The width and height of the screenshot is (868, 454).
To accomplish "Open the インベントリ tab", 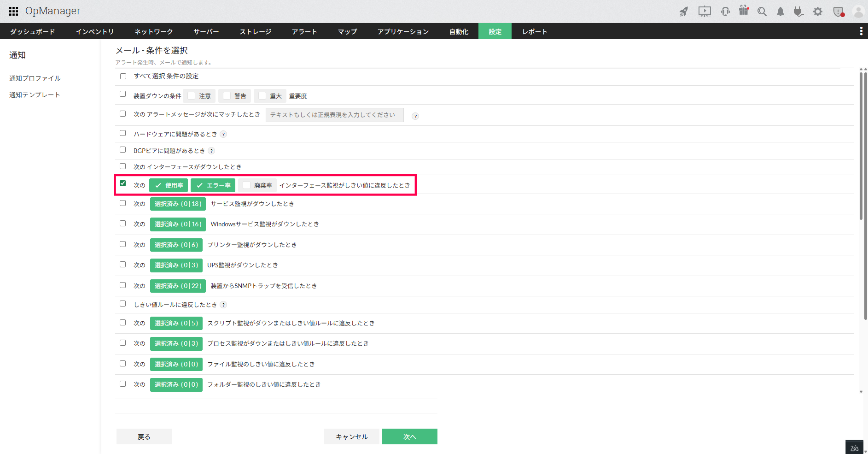I will pyautogui.click(x=95, y=31).
